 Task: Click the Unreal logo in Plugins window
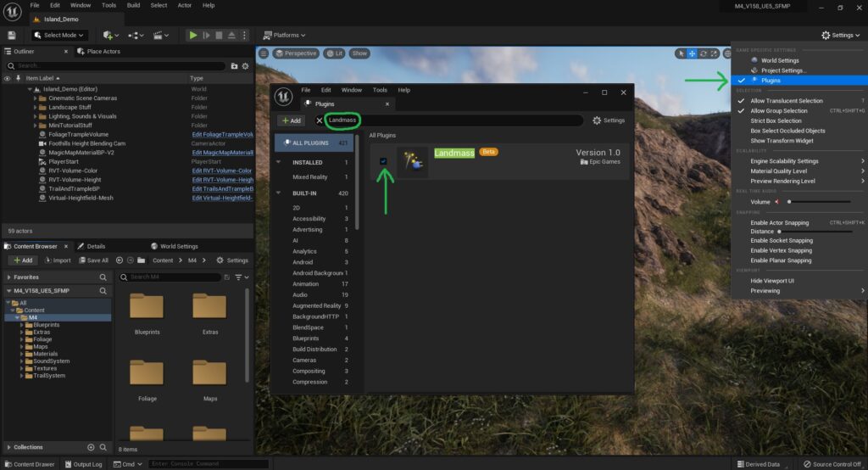(283, 97)
